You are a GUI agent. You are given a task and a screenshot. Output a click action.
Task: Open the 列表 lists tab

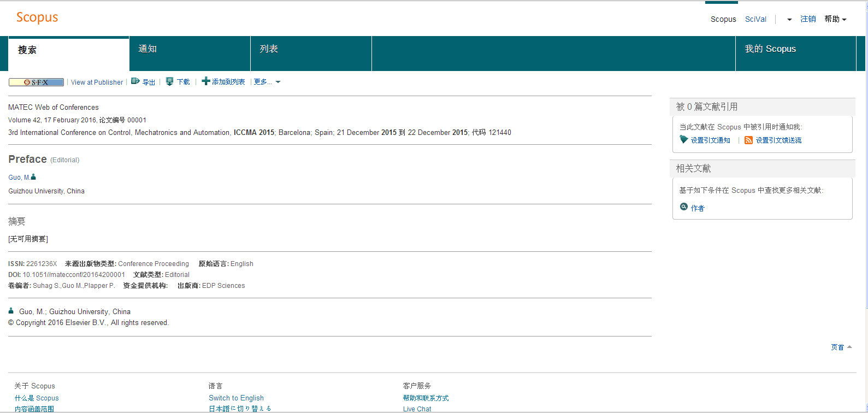(x=311, y=54)
